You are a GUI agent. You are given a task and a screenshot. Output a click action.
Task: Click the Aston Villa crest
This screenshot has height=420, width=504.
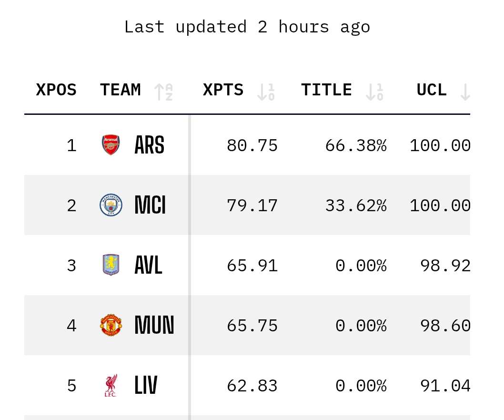click(111, 265)
